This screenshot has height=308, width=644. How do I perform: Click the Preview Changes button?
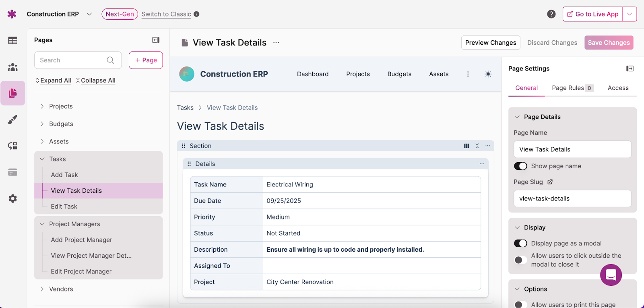pyautogui.click(x=490, y=43)
